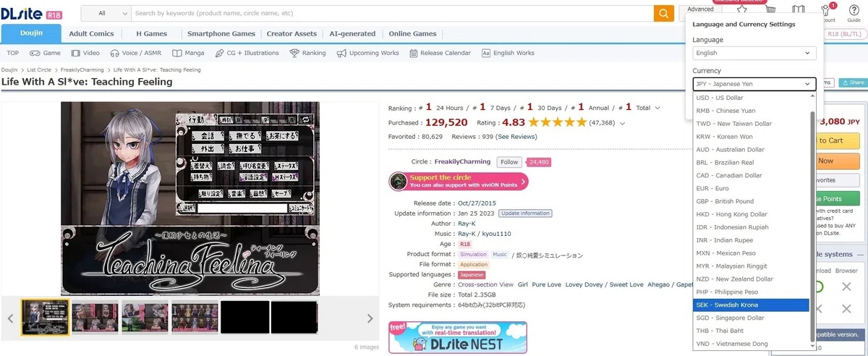The width and height of the screenshot is (868, 356).
Task: Click the orange search magnifier button
Action: pyautogui.click(x=663, y=13)
